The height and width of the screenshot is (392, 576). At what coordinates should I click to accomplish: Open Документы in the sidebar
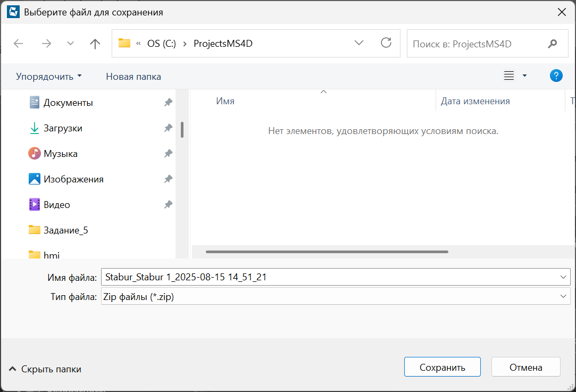[x=68, y=103]
